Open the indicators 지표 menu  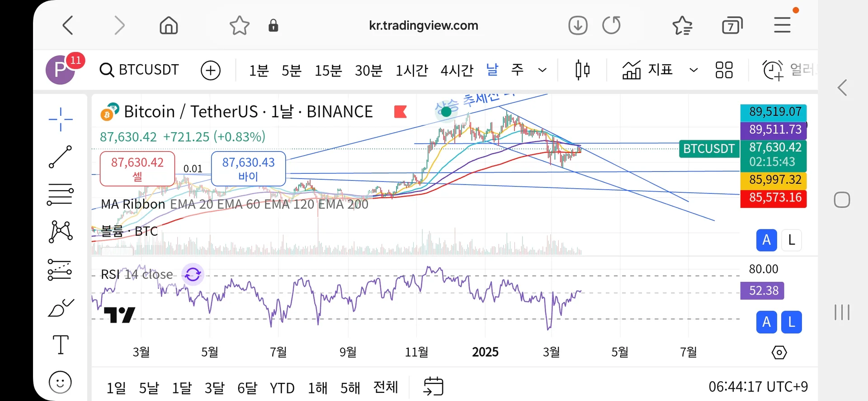[647, 70]
